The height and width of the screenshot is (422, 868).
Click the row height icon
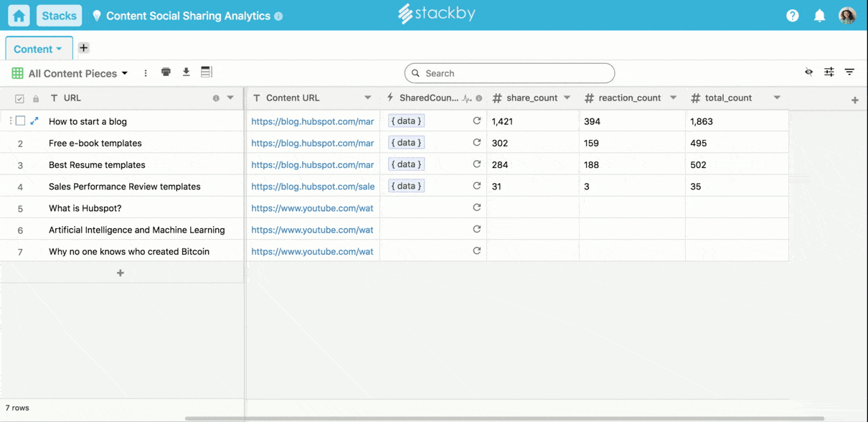(207, 72)
